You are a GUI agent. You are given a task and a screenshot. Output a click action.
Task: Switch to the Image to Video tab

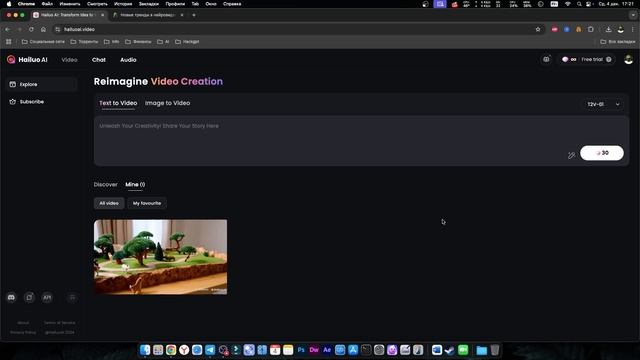[167, 103]
